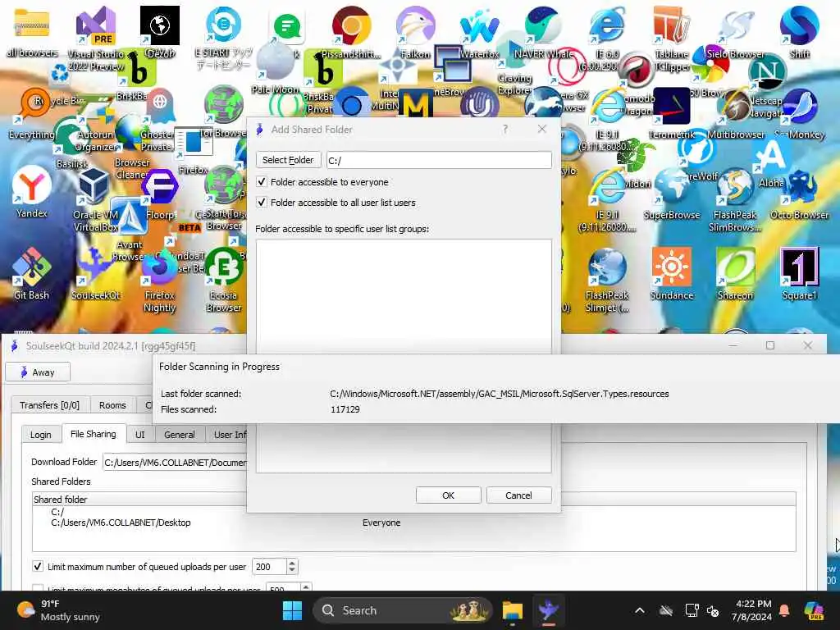
Task: Select the File Sharing tab
Action: click(x=94, y=434)
